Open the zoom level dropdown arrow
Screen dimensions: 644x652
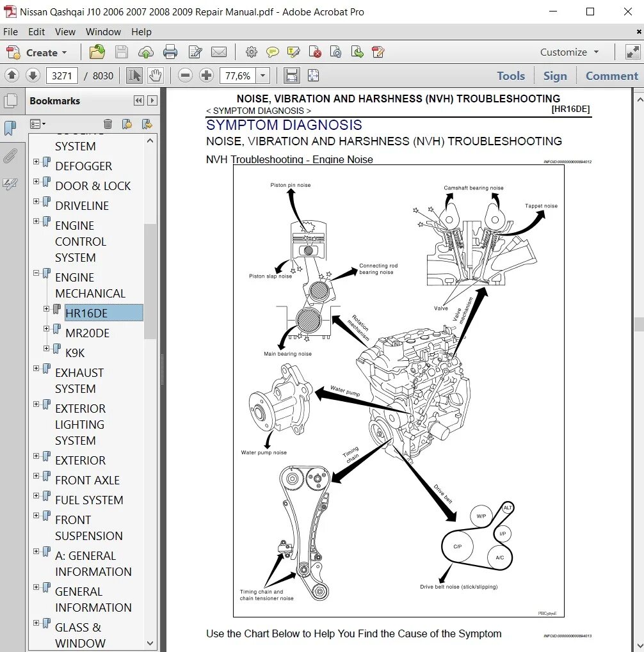coord(263,76)
